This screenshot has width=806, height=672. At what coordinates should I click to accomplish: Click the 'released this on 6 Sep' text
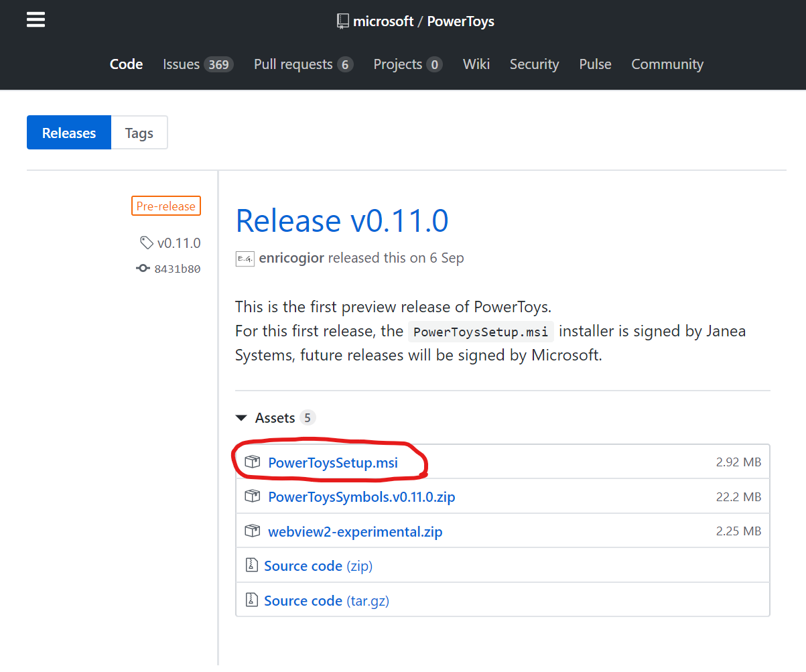coord(396,258)
